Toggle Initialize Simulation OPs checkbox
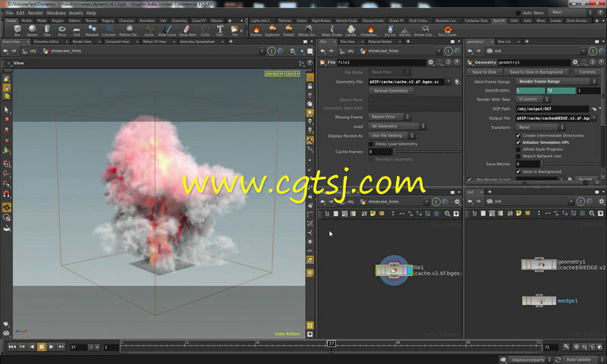The width and height of the screenshot is (607, 364). click(518, 143)
